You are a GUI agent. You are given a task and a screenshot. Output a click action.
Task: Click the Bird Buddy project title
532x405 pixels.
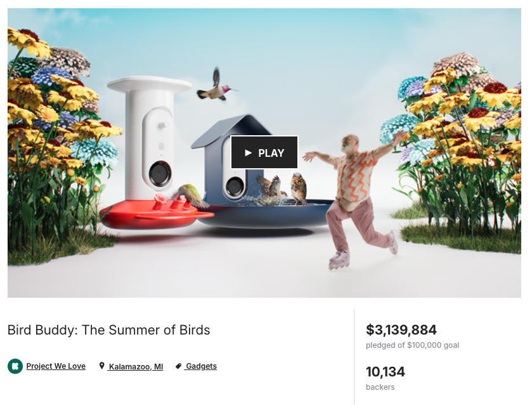(108, 330)
